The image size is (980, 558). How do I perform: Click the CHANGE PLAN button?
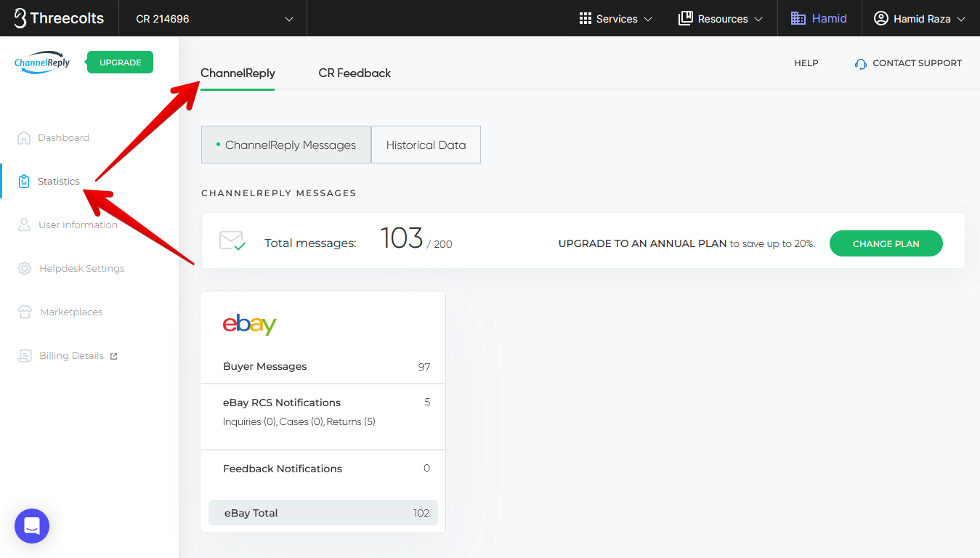pyautogui.click(x=886, y=243)
